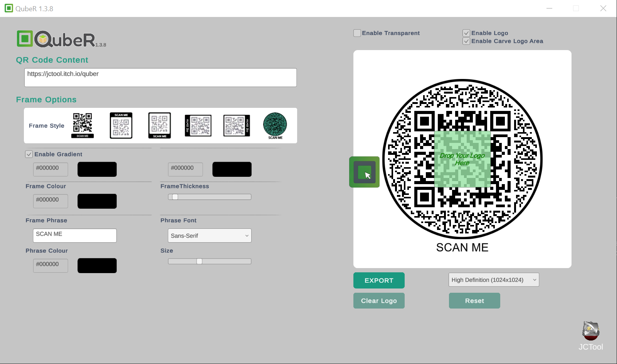617x364 pixels.
Task: Click the EXPORT button
Action: pyautogui.click(x=379, y=280)
